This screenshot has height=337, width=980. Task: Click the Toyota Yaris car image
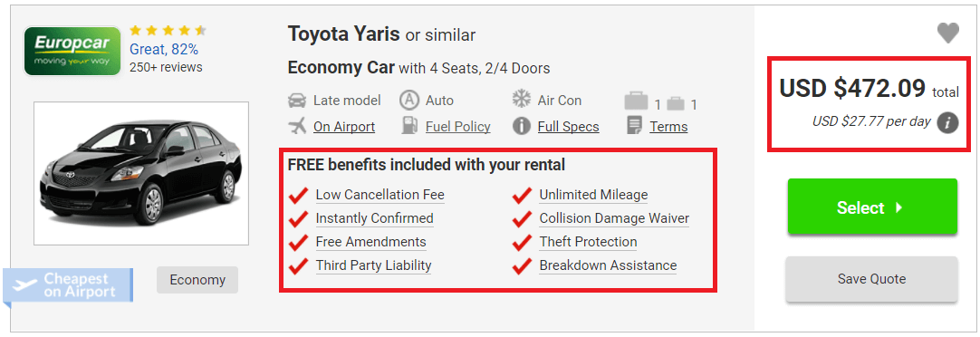(x=141, y=173)
